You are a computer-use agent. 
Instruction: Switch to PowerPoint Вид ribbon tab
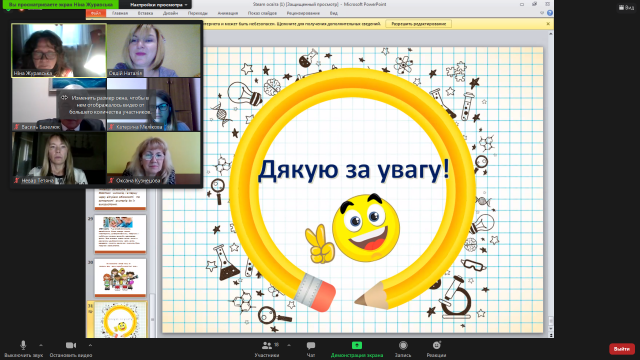[333, 13]
